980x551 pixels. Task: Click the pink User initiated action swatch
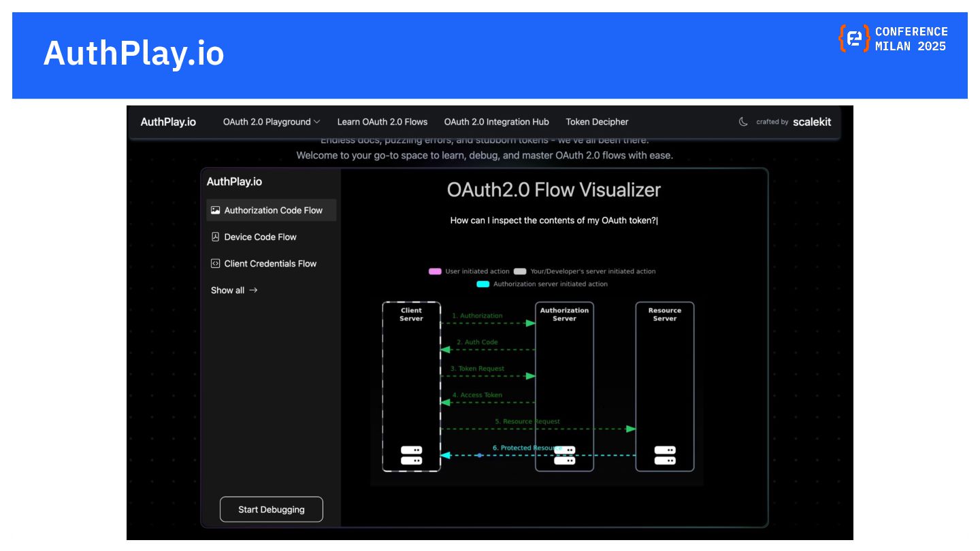[435, 271]
